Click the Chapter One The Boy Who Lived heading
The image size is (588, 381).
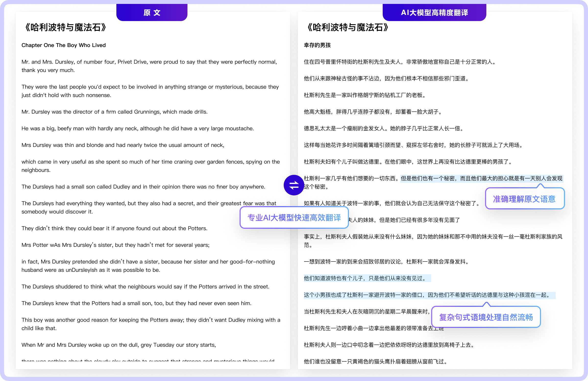point(63,45)
